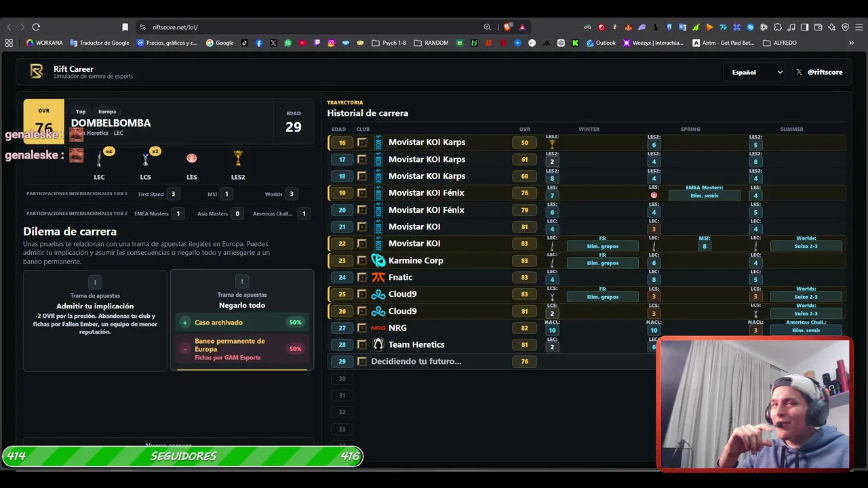Choose the Negarlo todo option
Screen dimensions: 868x488
point(242,321)
